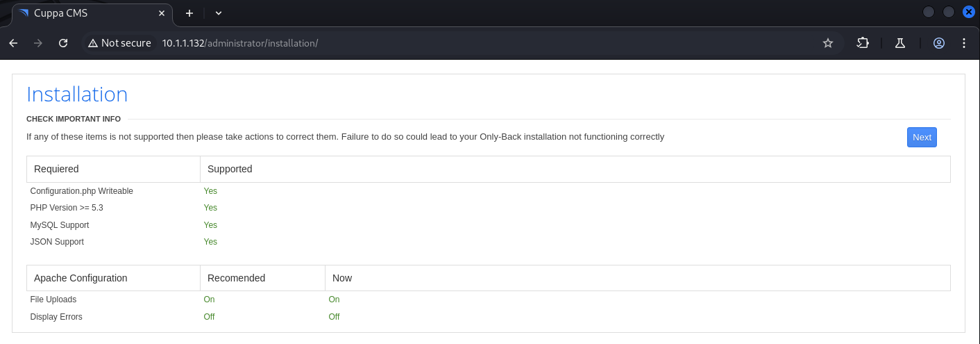Open the browser profile icon
Viewport: 980px width, 344px height.
[x=939, y=43]
